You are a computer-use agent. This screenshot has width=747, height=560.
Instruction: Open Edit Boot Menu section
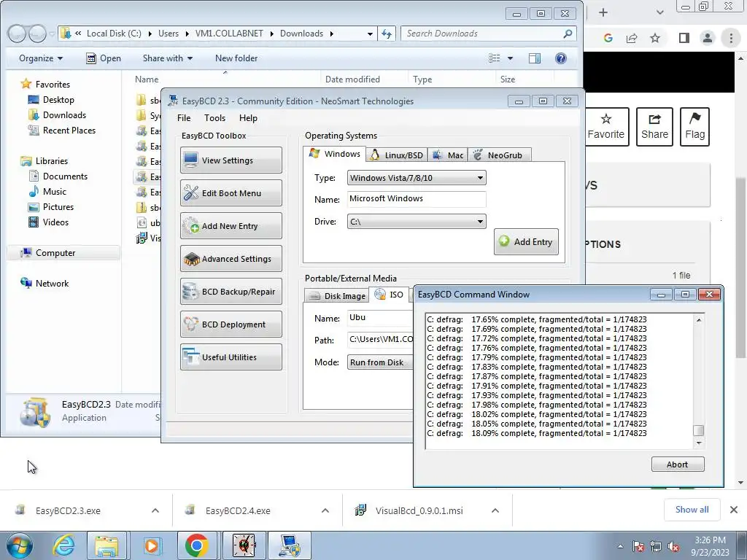coord(231,192)
